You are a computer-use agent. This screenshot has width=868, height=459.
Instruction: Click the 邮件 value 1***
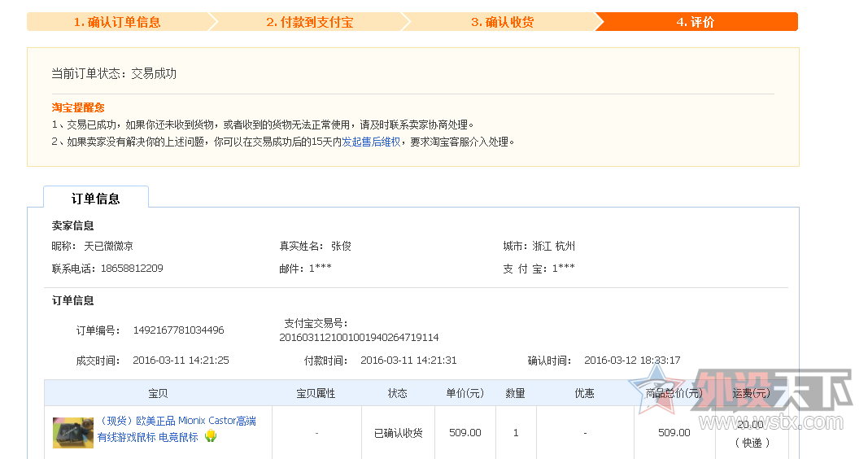320,269
